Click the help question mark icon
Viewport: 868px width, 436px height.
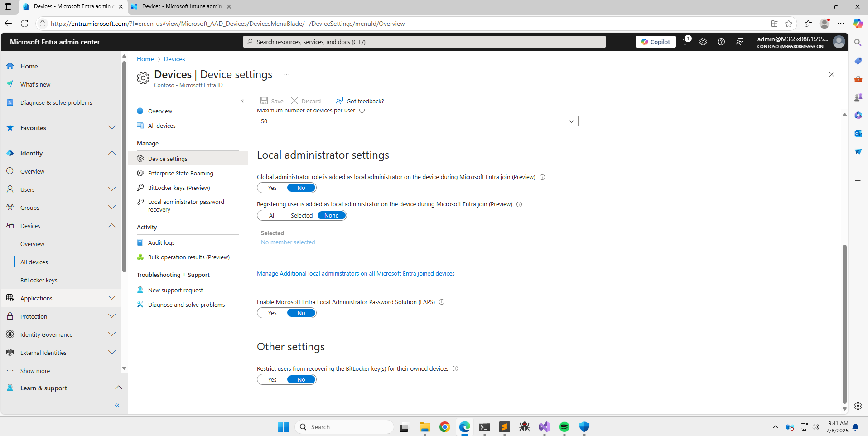(721, 42)
